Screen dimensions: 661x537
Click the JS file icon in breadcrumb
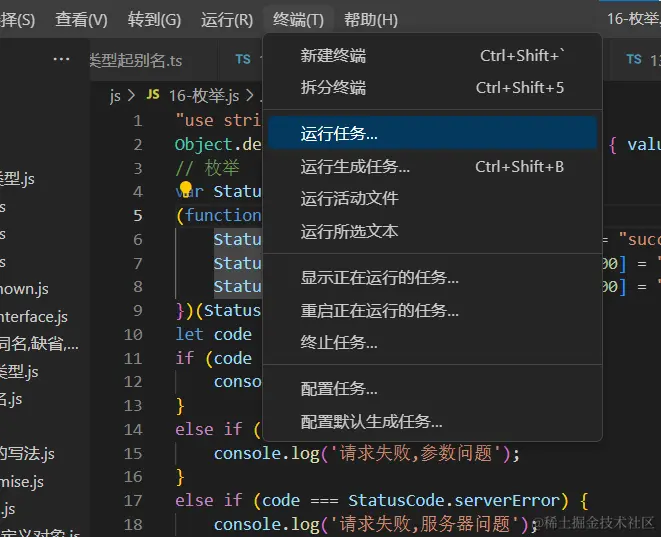[x=153, y=94]
